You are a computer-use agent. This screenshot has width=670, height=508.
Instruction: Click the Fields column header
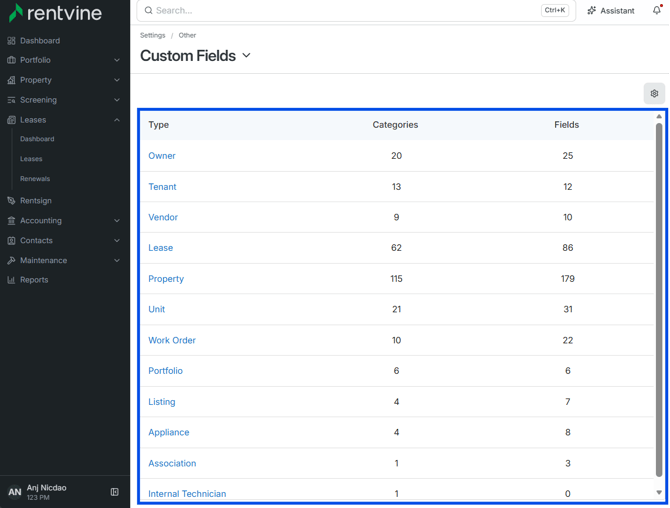567,125
